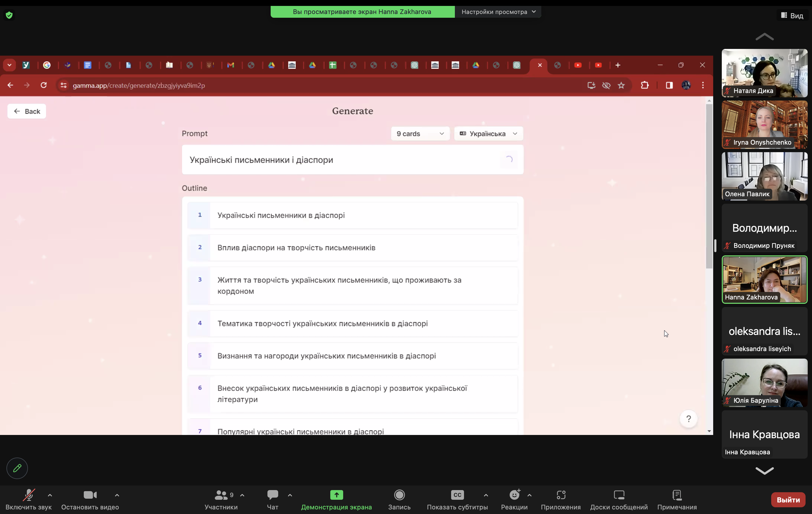Click the Back button
This screenshot has height=514, width=812.
point(27,111)
